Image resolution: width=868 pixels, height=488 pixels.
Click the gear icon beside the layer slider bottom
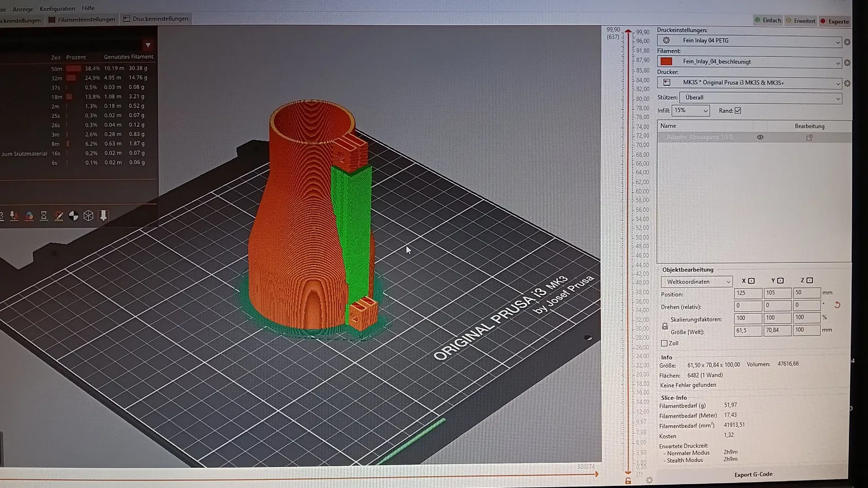point(649,480)
